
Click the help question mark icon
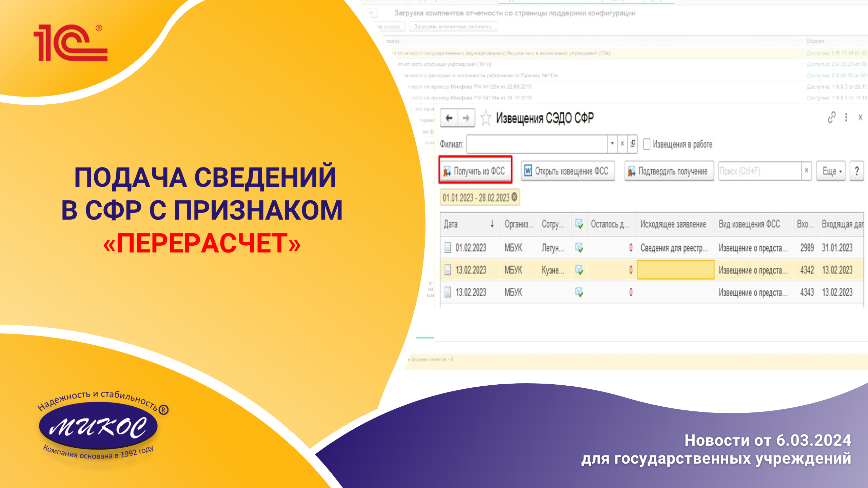point(857,171)
